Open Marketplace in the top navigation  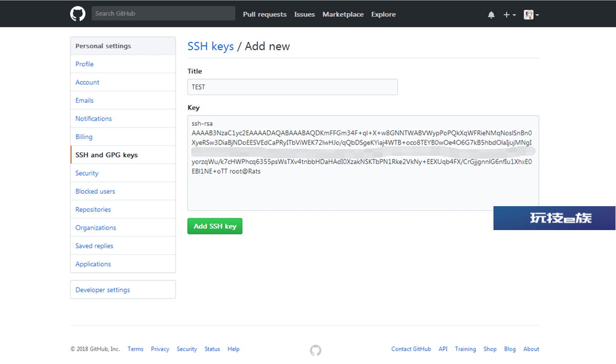[343, 14]
